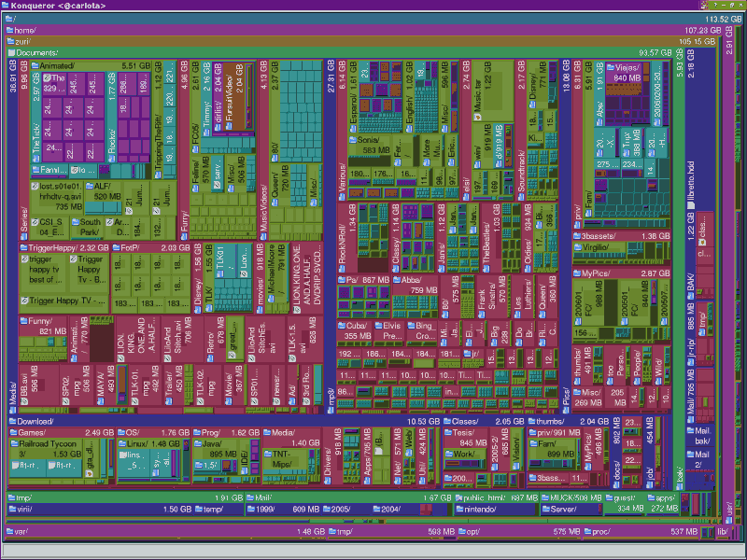This screenshot has height=560, width=747.
Task: Click the help question mark button in the title bar
Action: 715,5
